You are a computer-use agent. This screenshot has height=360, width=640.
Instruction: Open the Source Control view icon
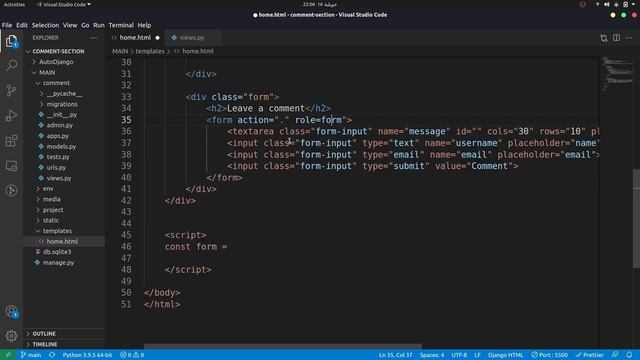(11, 90)
